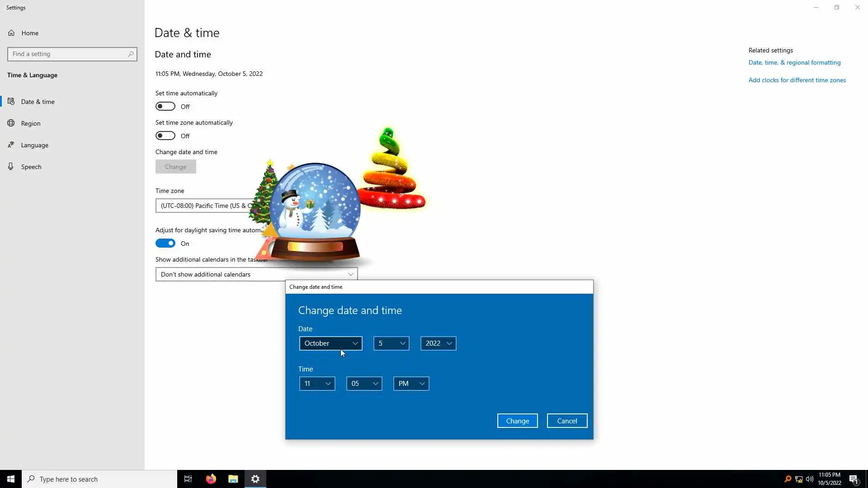Viewport: 868px width, 488px height.
Task: Toggle Set time automatically switch
Action: click(165, 106)
